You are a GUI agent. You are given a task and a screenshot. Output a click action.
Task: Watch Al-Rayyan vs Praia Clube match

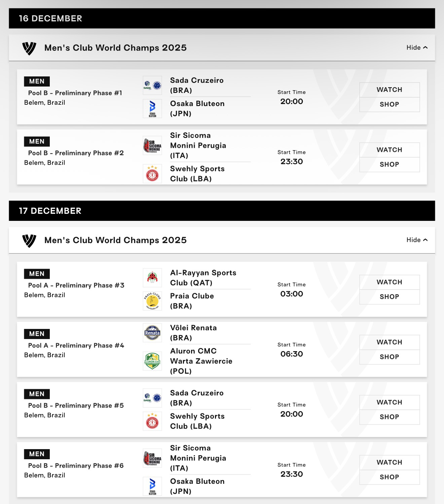[389, 282]
